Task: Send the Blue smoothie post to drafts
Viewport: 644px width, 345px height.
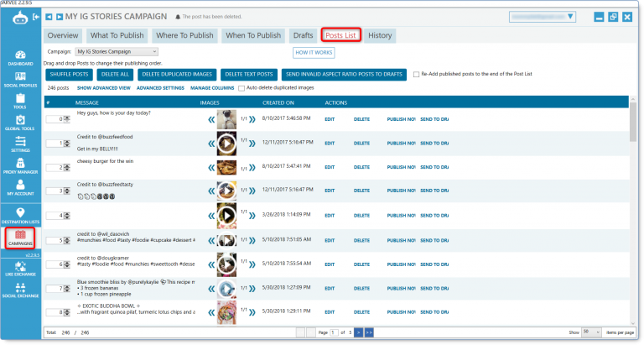Action: pyautogui.click(x=434, y=289)
